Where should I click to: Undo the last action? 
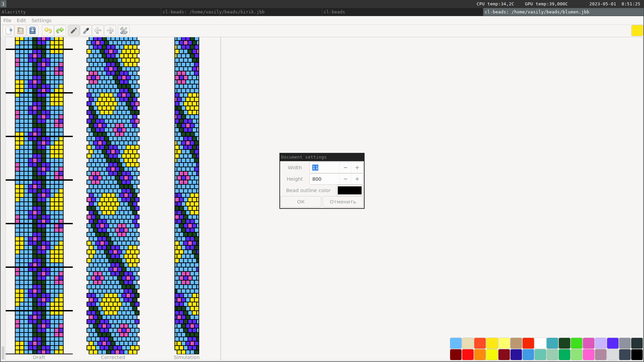point(48,31)
